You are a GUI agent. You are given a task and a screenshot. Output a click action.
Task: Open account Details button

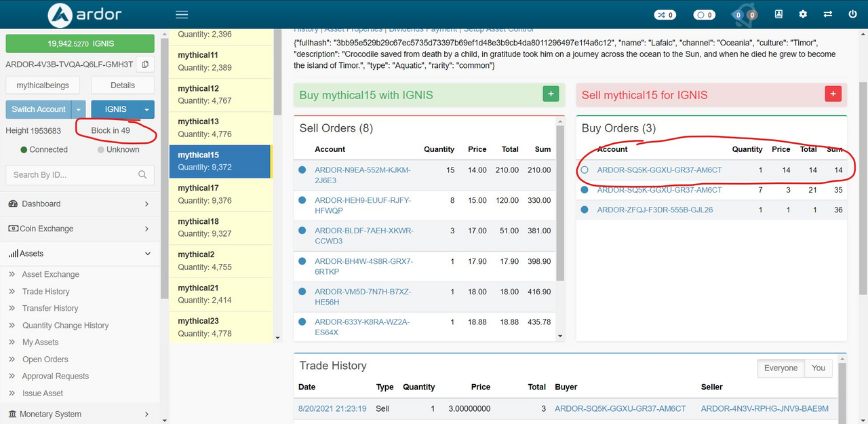pos(123,85)
